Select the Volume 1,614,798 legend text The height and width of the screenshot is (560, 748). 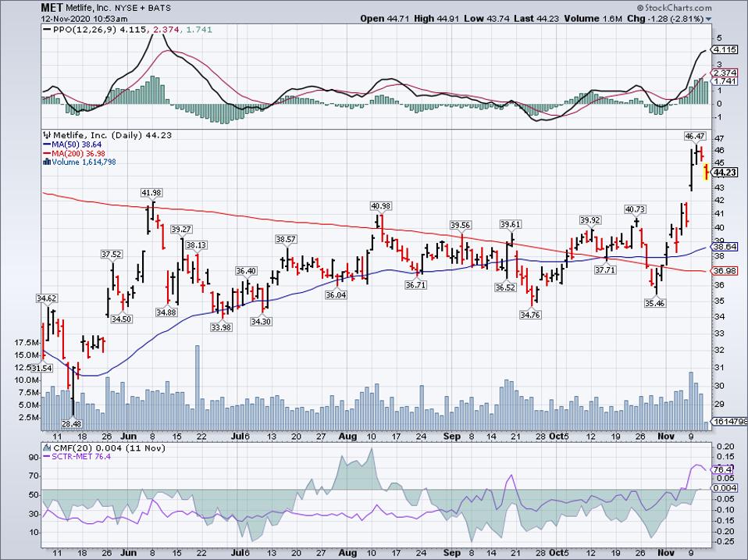click(84, 162)
